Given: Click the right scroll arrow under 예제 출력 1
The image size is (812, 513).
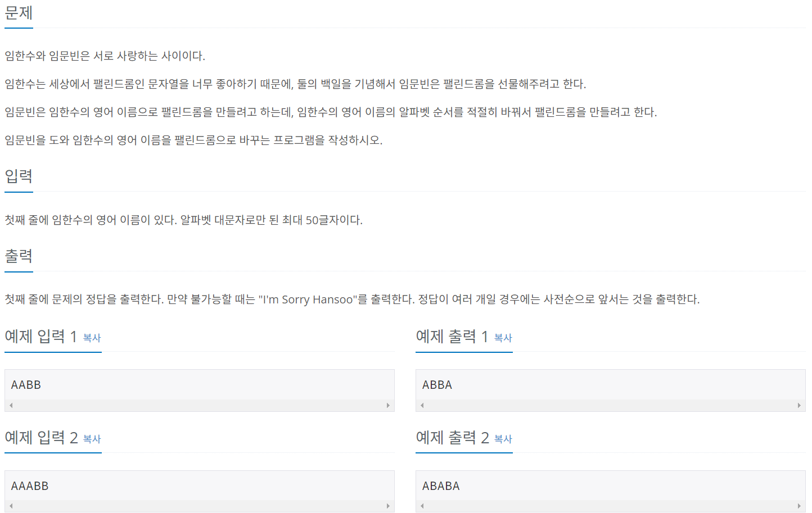Looking at the screenshot, I should tap(799, 405).
